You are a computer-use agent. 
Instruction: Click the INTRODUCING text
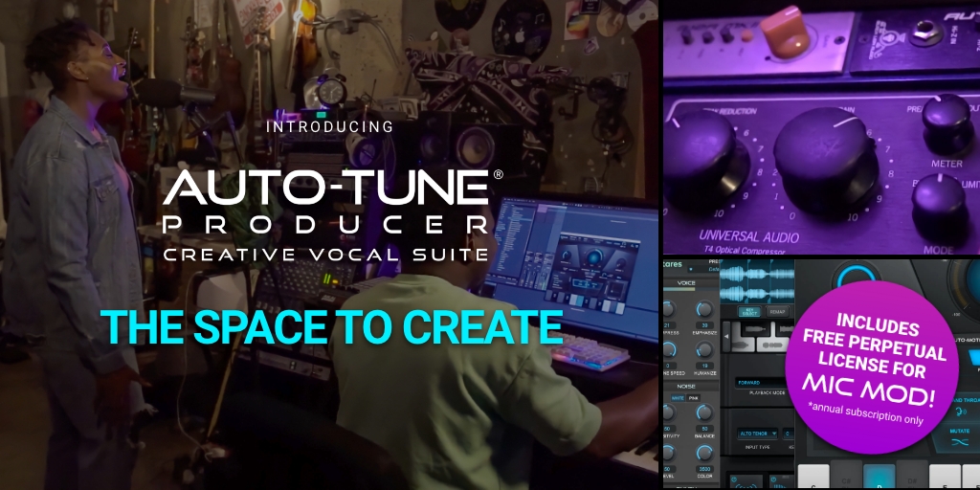329,127
